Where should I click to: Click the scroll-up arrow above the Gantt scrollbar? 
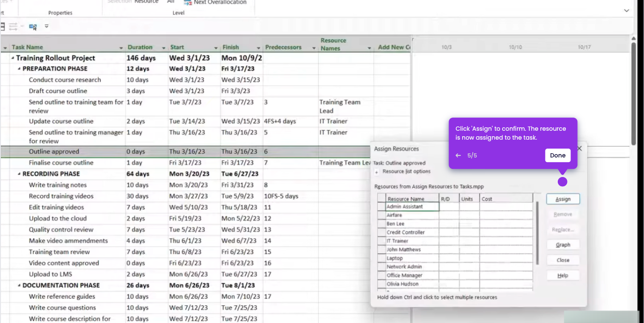tap(633, 39)
